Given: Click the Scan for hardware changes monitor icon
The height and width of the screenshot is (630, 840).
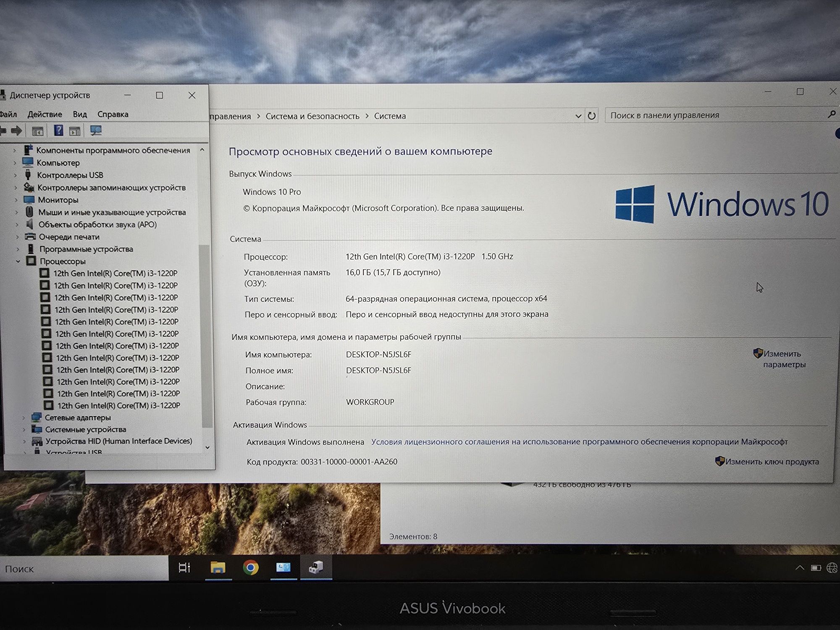Looking at the screenshot, I should point(96,131).
